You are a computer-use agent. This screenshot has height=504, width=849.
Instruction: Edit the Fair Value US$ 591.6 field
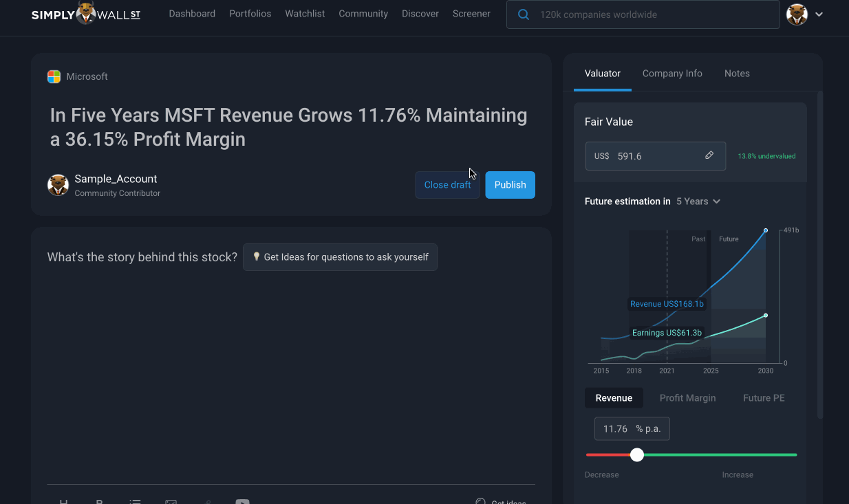(x=656, y=156)
